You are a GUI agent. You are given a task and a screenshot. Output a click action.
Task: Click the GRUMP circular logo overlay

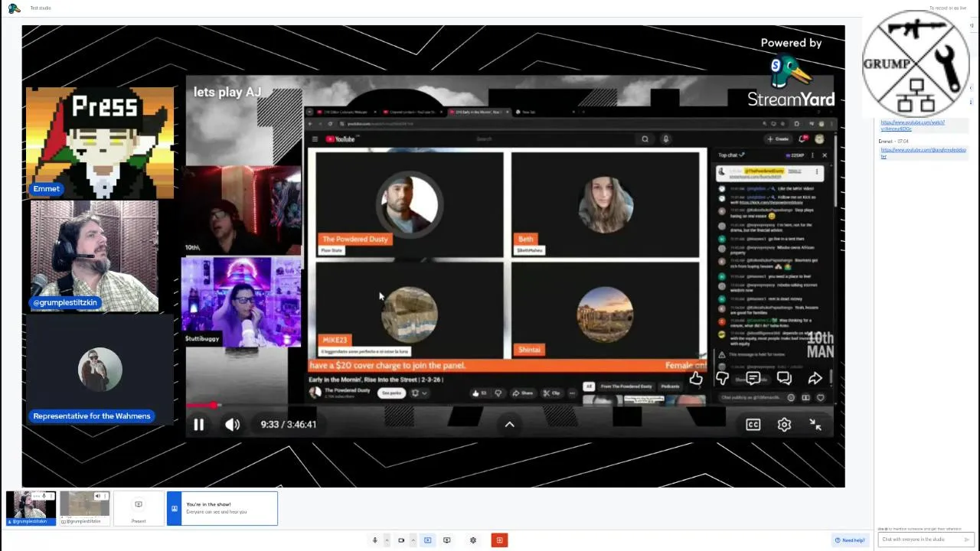point(916,64)
